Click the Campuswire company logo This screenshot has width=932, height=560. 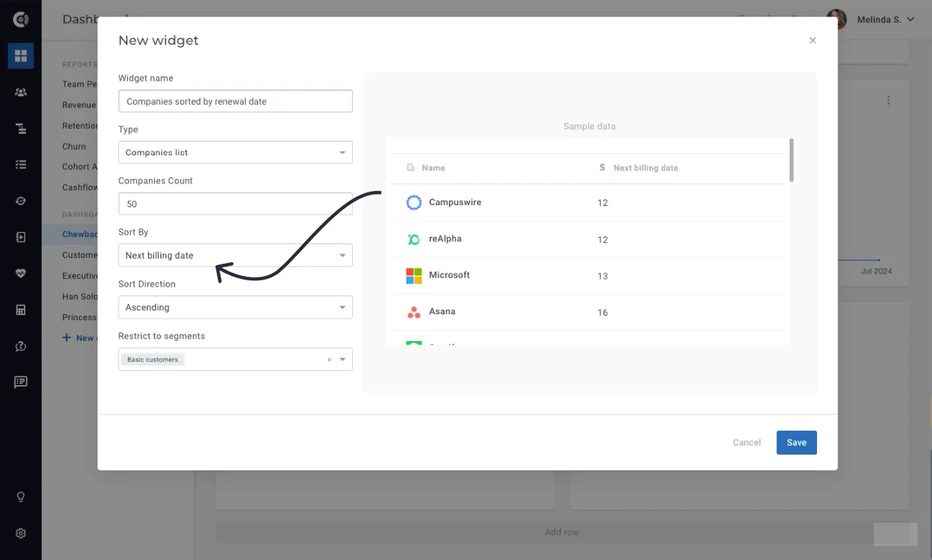[414, 202]
